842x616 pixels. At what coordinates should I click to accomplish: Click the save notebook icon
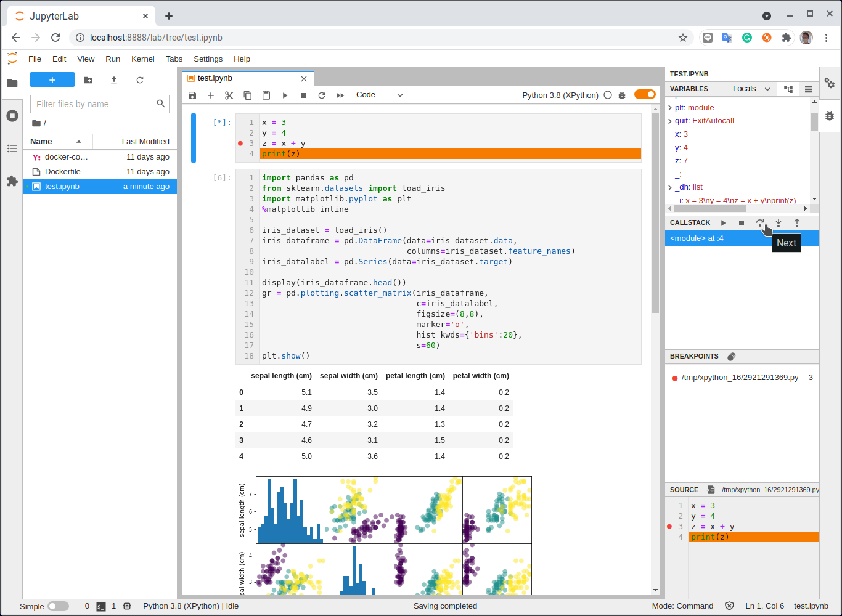(192, 95)
